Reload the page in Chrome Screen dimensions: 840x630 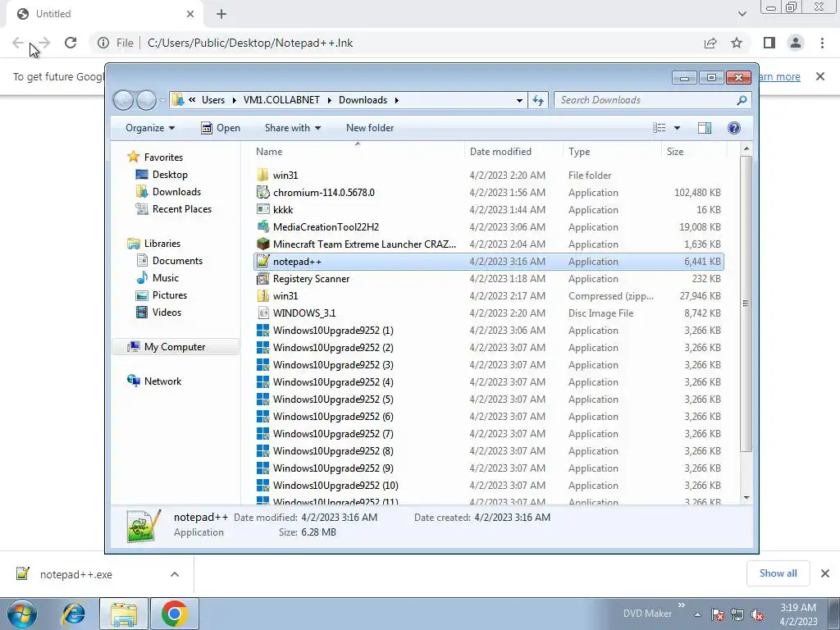71,43
